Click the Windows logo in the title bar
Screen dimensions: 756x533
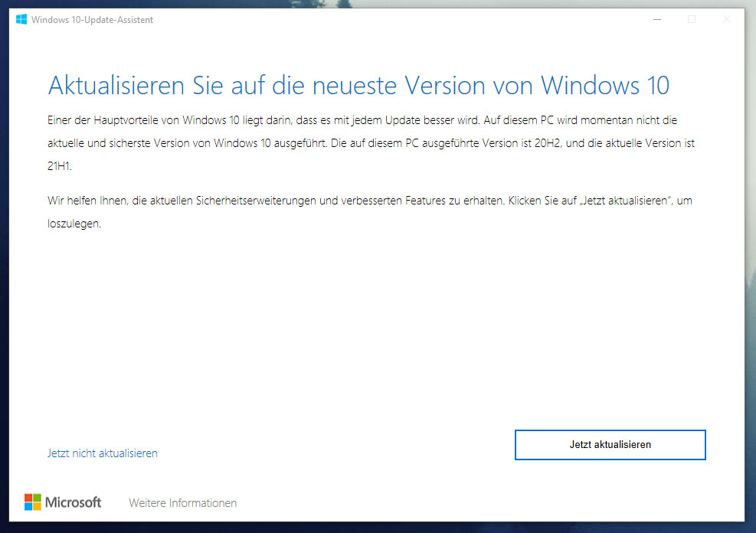click(21, 19)
